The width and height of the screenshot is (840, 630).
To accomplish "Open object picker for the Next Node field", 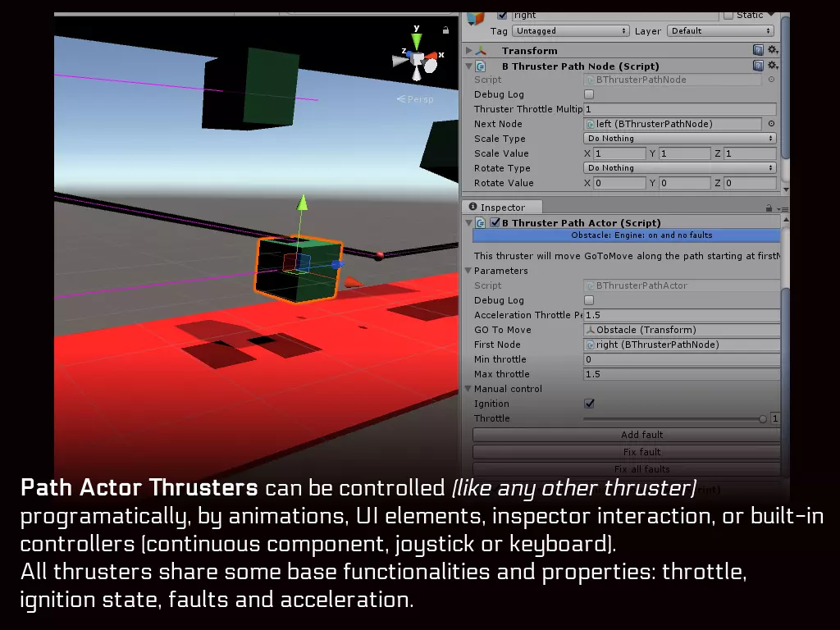I will [771, 124].
